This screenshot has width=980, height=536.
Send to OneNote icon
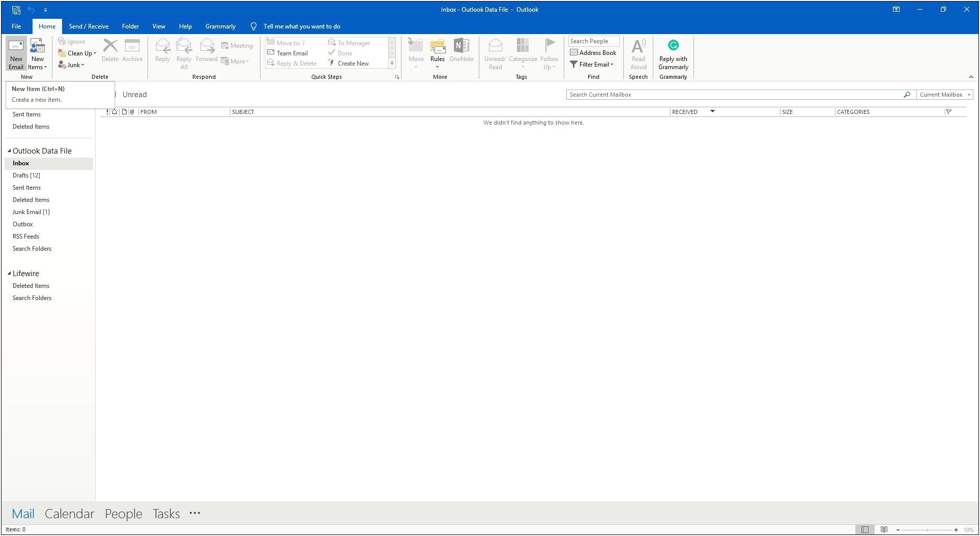[x=462, y=46]
